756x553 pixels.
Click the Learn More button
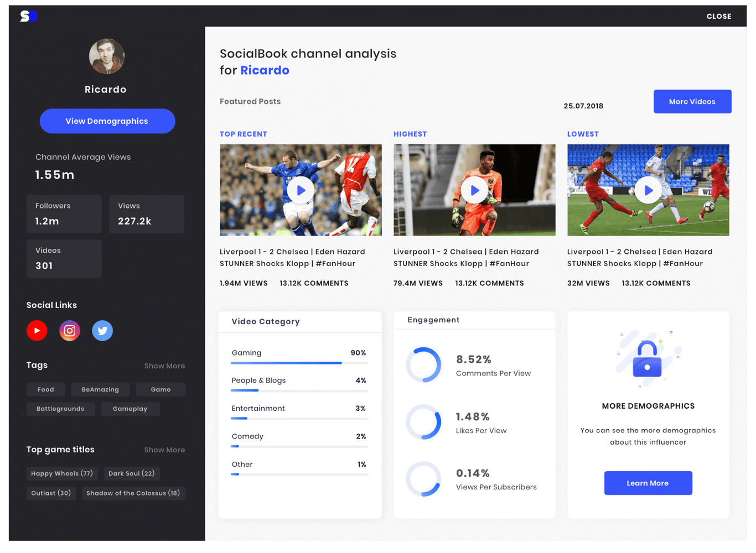click(x=648, y=483)
